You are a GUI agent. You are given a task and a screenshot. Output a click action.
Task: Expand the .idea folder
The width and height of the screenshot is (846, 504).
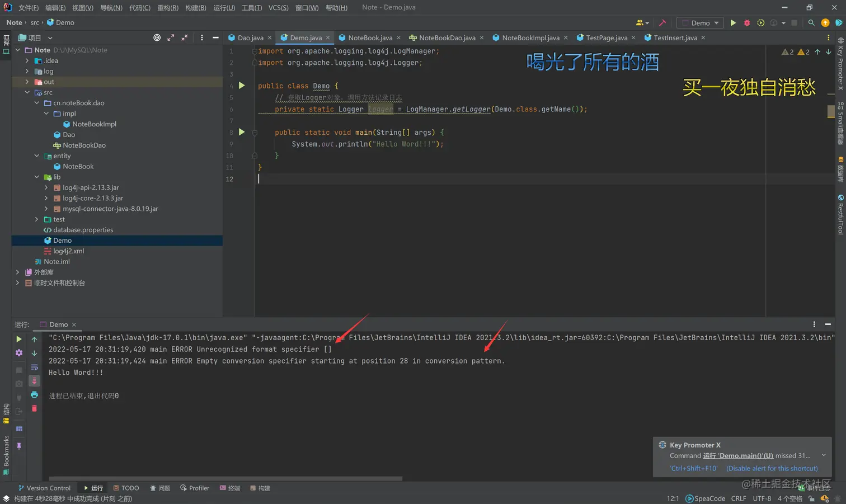pyautogui.click(x=27, y=60)
